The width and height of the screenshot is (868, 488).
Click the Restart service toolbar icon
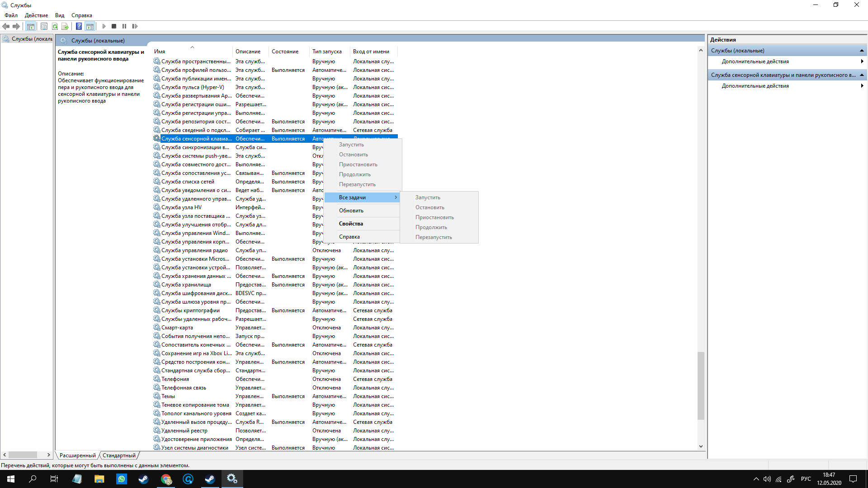pyautogui.click(x=135, y=26)
